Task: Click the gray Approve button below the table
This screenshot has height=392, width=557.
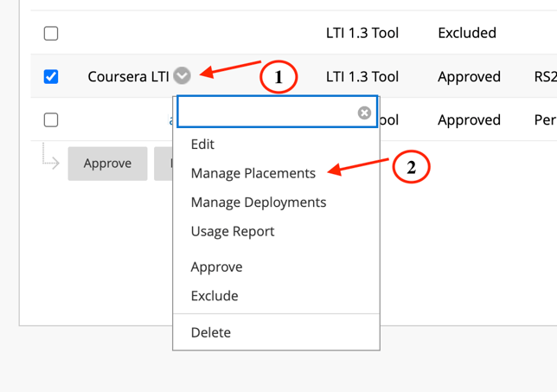Action: [107, 164]
